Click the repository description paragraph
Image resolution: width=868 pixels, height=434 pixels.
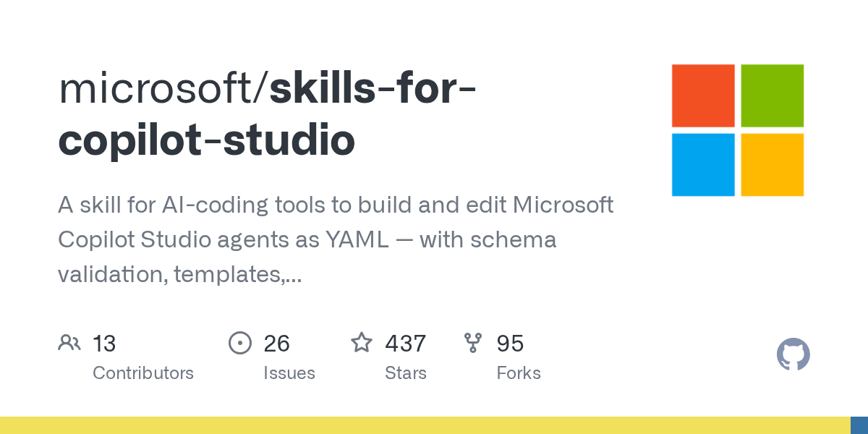coord(336,239)
